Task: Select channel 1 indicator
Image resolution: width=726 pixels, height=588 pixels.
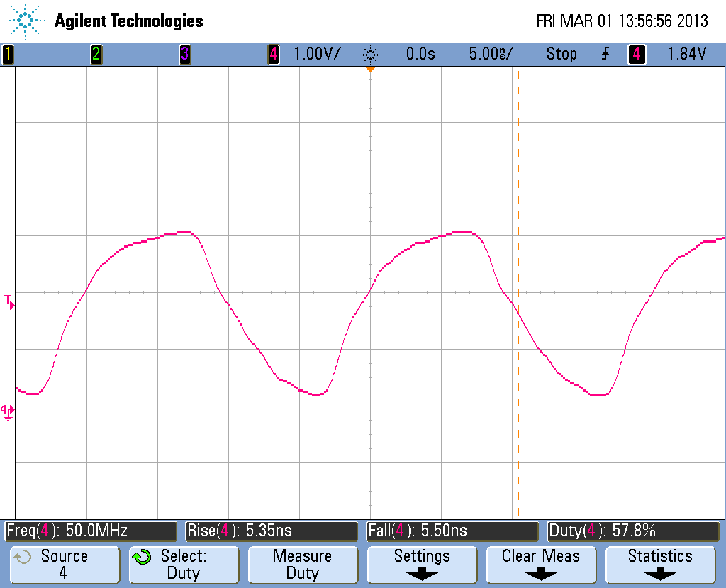Action: click(8, 54)
